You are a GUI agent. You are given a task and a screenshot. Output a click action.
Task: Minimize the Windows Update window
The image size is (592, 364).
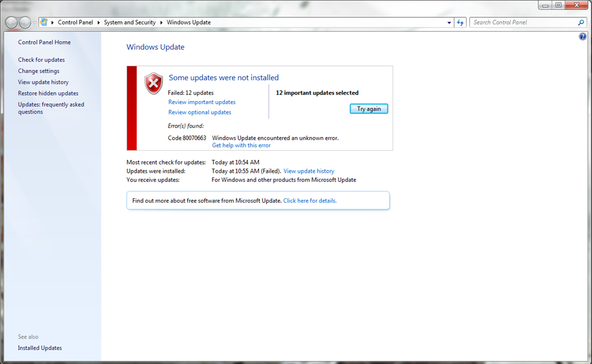tap(545, 5)
